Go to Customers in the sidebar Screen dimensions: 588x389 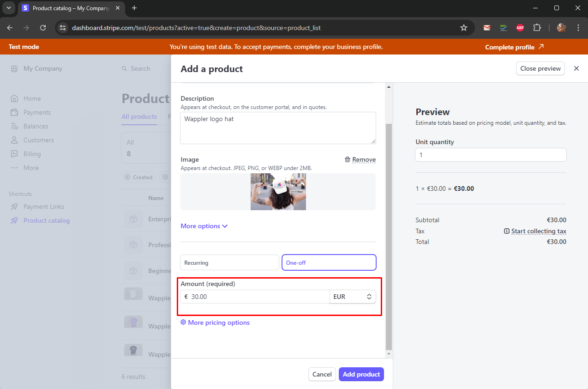click(x=38, y=140)
